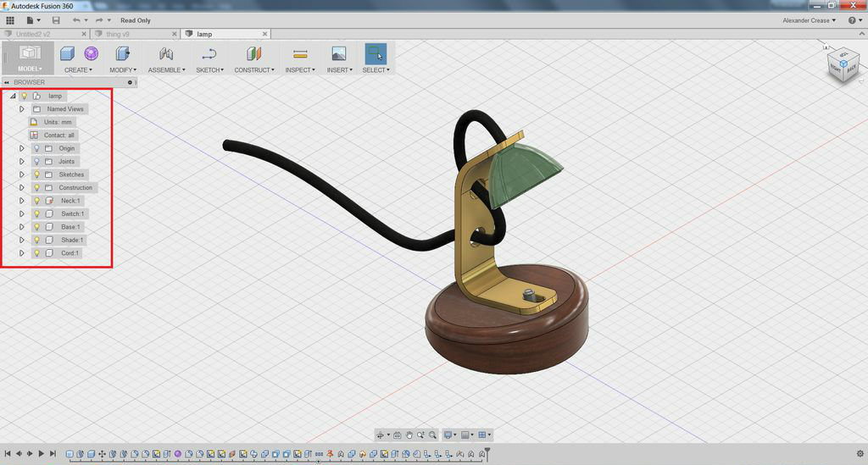Activate the Select tool icon
Viewport: 868px width, 465px height.
376,53
